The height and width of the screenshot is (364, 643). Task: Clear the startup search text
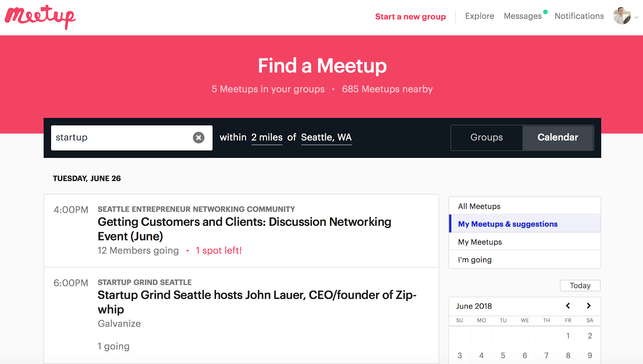pos(198,137)
